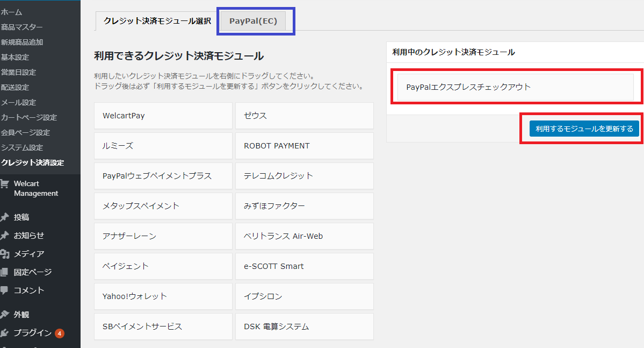Click the speech bubble icon beside コメント
The height and width of the screenshot is (348, 644).
tap(4, 290)
